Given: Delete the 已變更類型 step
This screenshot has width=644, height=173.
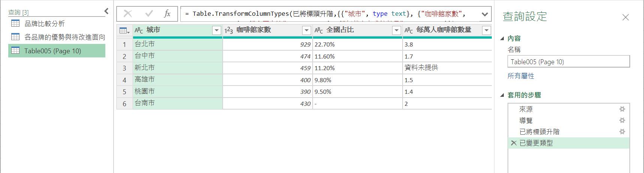Looking at the screenshot, I should coord(514,143).
